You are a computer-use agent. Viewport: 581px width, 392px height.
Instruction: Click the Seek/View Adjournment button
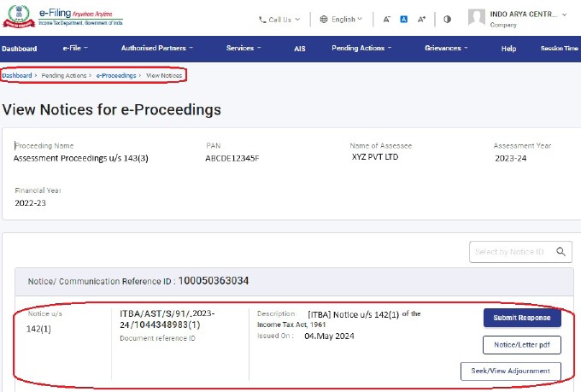[511, 371]
